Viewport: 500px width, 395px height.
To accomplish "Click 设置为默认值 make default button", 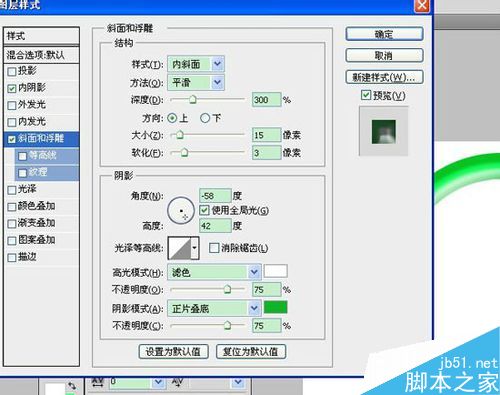I will tap(173, 351).
